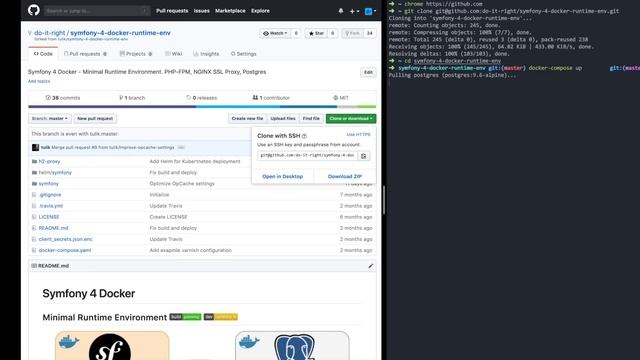Click Find file button
This screenshot has width=640, height=360.
pos(311,119)
